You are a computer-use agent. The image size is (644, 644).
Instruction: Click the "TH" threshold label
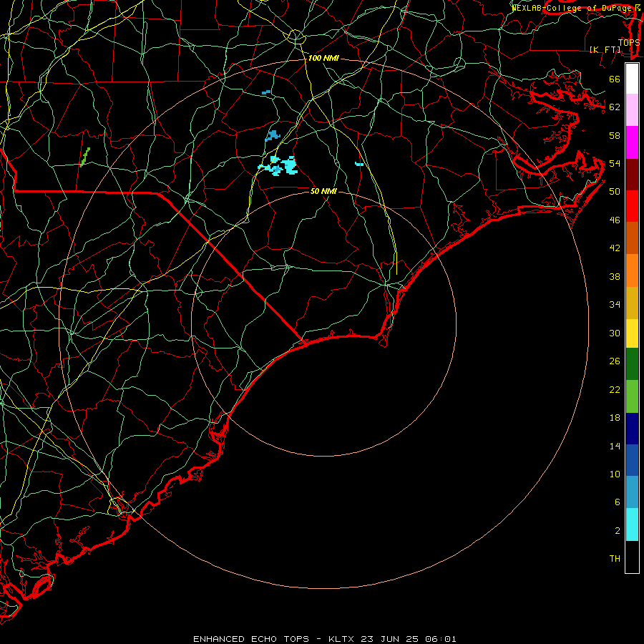pyautogui.click(x=615, y=559)
